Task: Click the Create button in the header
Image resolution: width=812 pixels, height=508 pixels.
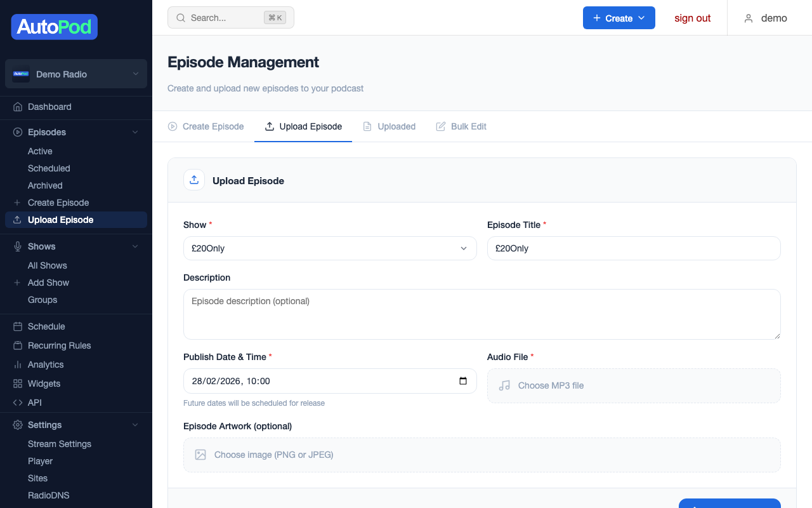Action: (x=619, y=18)
